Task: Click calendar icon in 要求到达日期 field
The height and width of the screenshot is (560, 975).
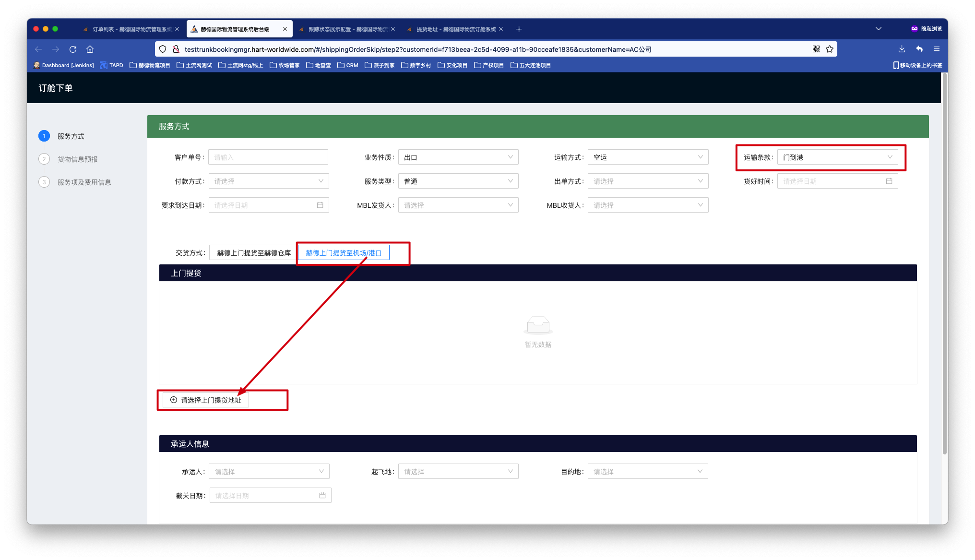Action: (x=320, y=205)
